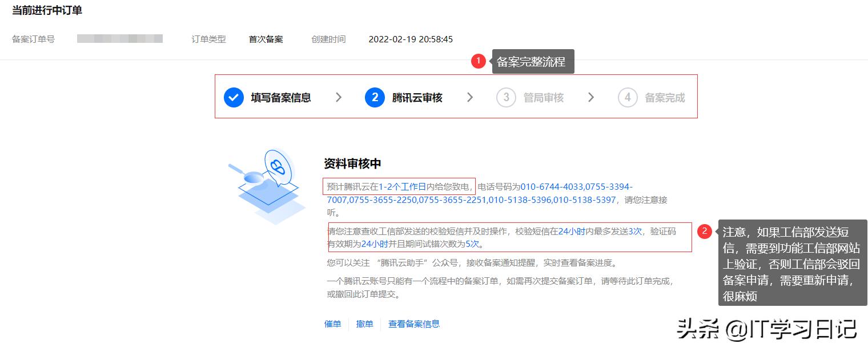868x351 pixels.
Task: Open 查看备案信息 to view filing details
Action: 414,324
